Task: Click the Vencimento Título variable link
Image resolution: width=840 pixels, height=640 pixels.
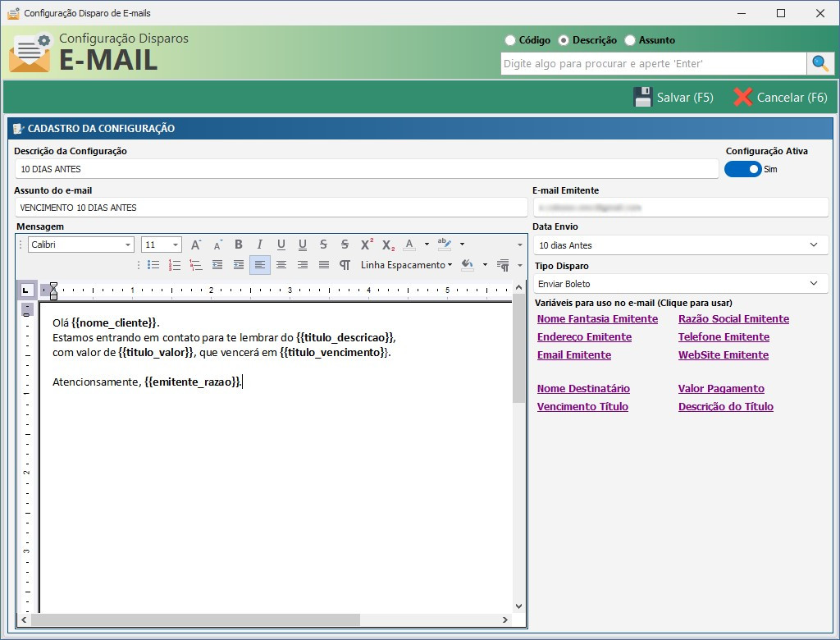Action: point(582,407)
